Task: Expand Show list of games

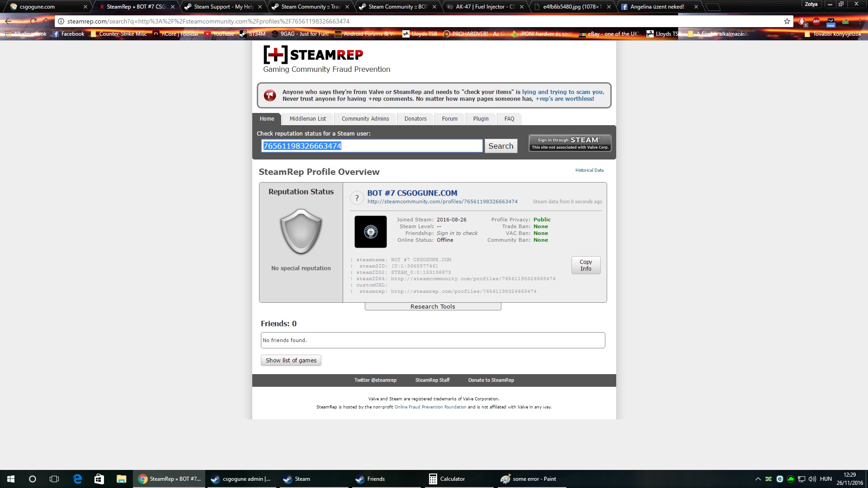Action: (291, 361)
